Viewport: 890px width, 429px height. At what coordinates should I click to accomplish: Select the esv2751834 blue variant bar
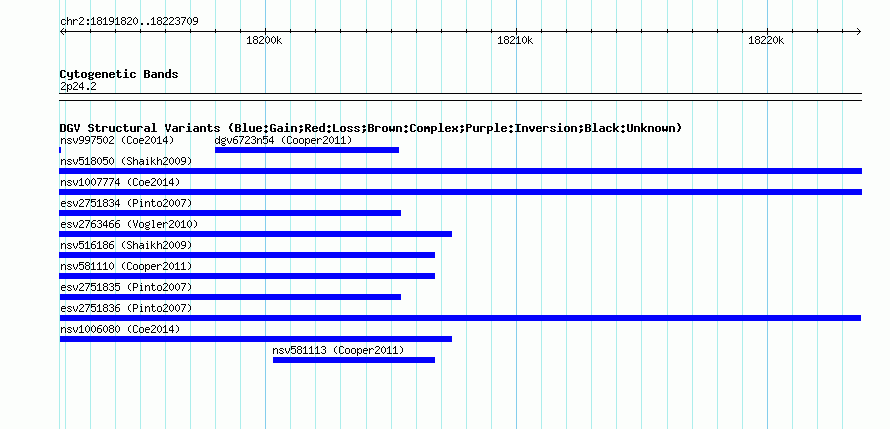coord(230,213)
